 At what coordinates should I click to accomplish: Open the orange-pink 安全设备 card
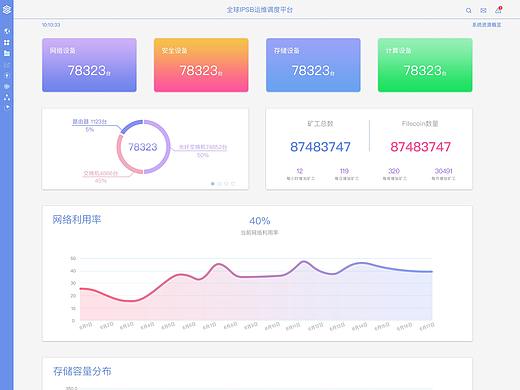(201, 65)
